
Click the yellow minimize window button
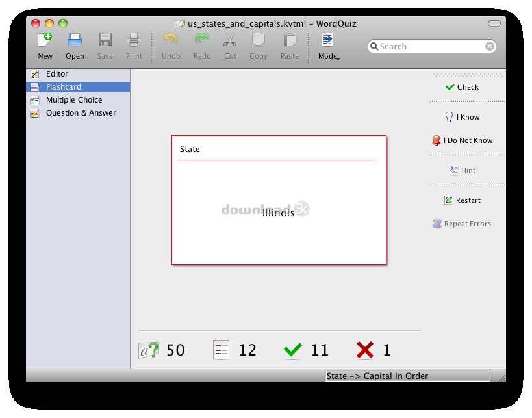pos(49,23)
